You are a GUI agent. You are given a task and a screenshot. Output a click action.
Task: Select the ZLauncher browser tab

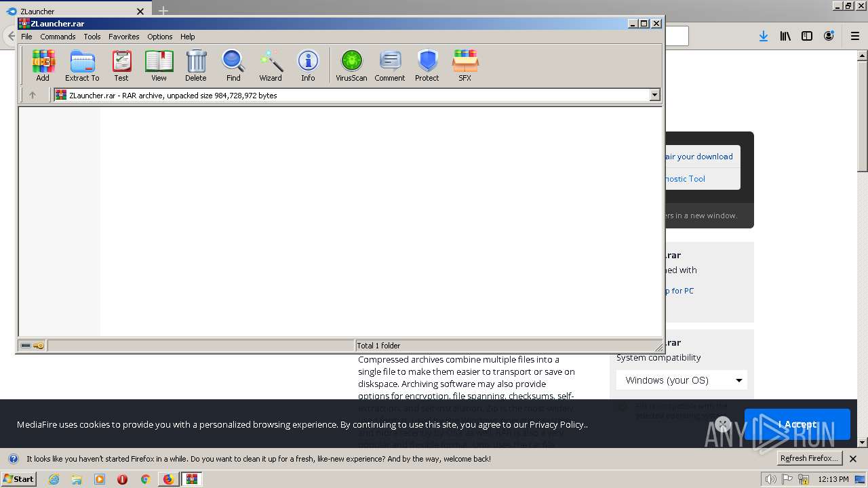point(75,11)
